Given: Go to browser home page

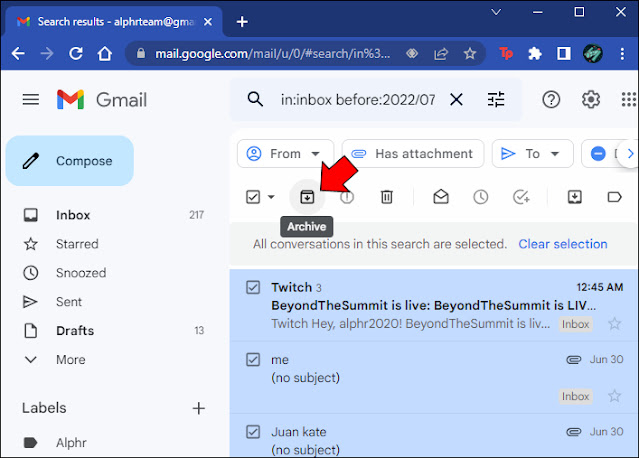Looking at the screenshot, I should pyautogui.click(x=105, y=53).
